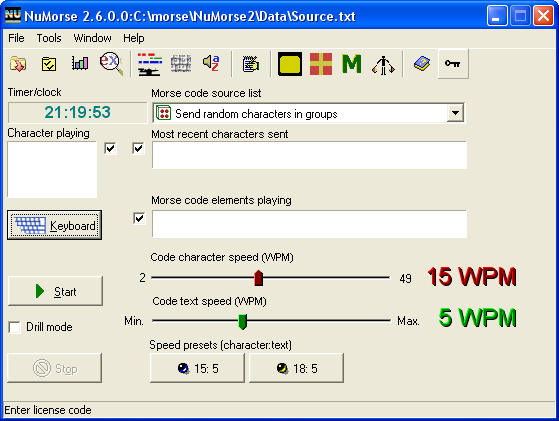Click the Start button
Screen dimensions: 559x421
[55, 291]
